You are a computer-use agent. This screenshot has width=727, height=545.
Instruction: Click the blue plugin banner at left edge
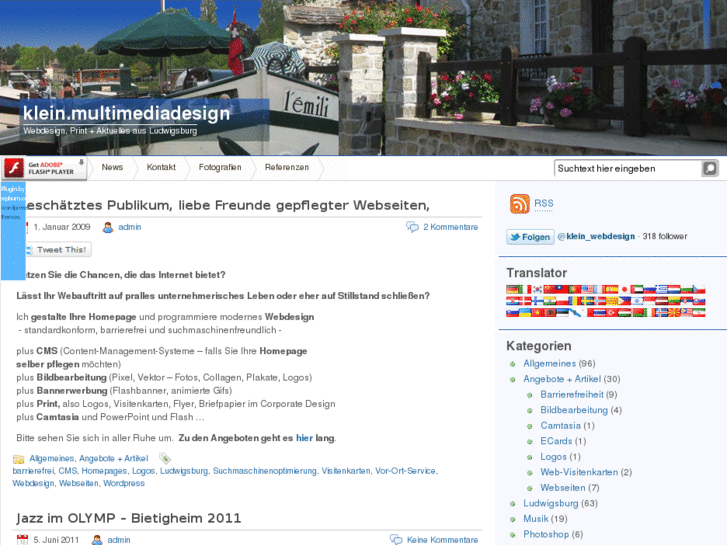13,231
